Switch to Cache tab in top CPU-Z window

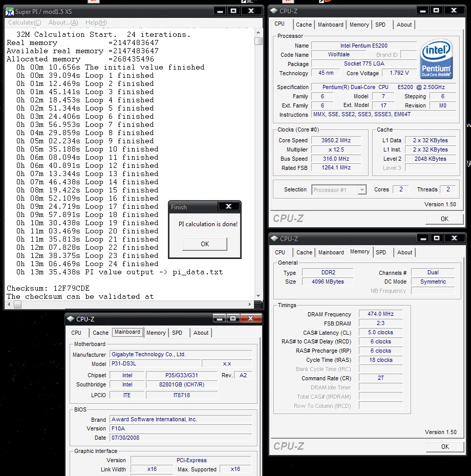pyautogui.click(x=304, y=25)
